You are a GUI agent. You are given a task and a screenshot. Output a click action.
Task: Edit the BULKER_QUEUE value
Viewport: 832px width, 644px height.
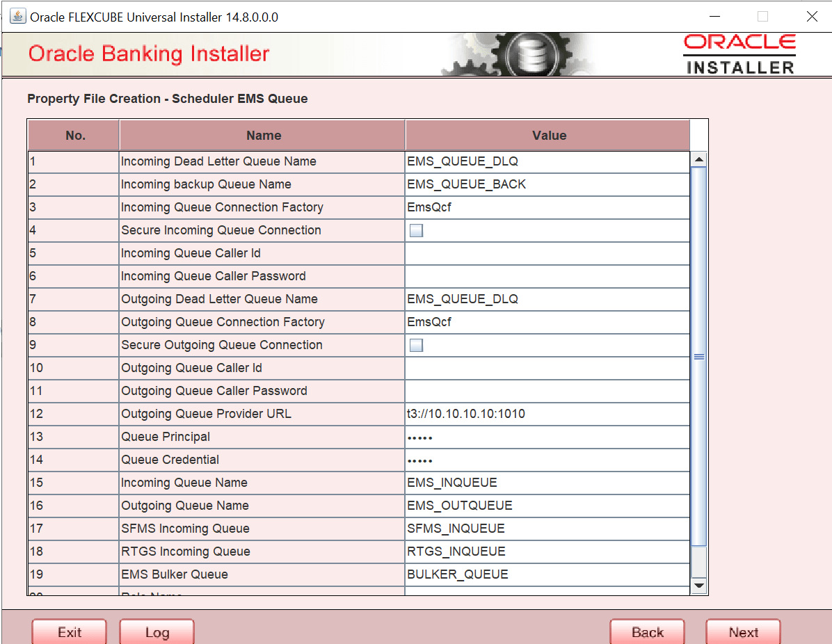pyautogui.click(x=547, y=574)
